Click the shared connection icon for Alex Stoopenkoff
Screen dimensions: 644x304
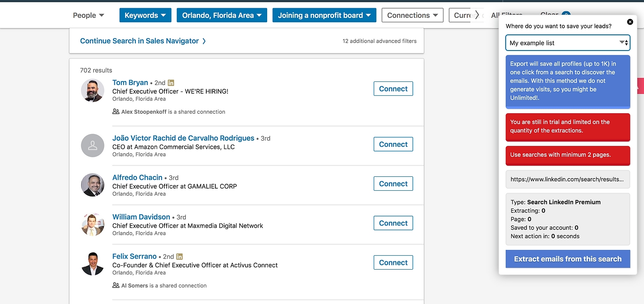pyautogui.click(x=116, y=111)
